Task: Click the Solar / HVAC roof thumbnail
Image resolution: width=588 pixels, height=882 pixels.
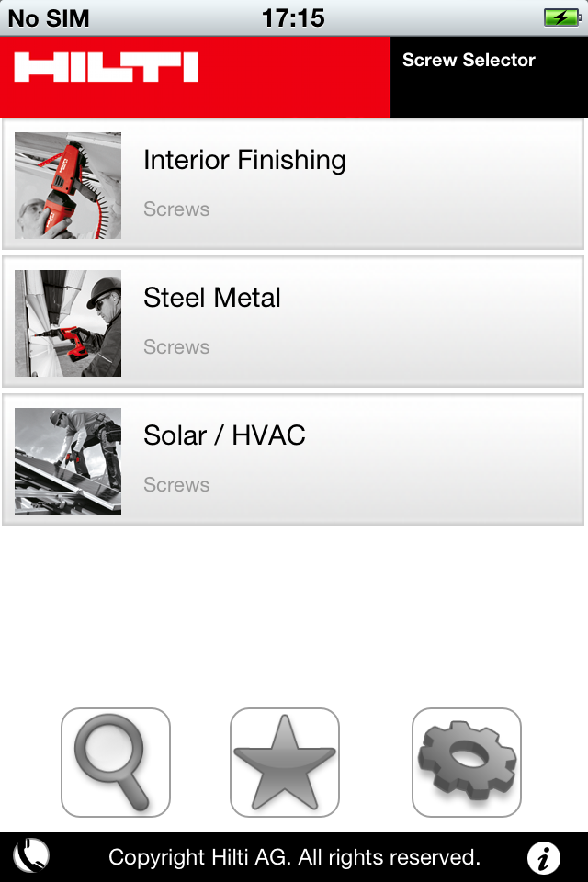Action: [67, 461]
